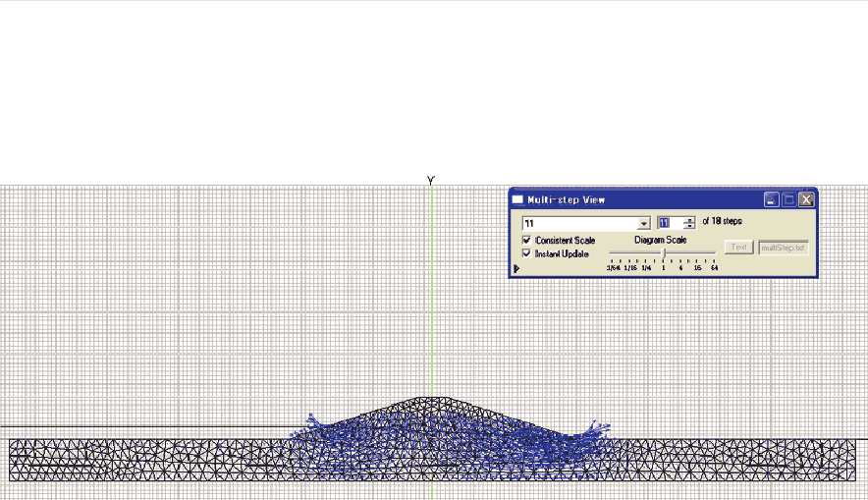
Task: Click the multiStep.txt filename field
Action: [784, 248]
